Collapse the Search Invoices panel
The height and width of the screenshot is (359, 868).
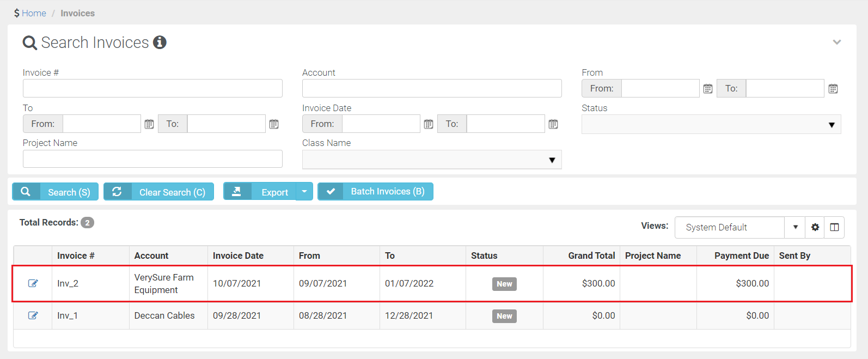point(837,42)
